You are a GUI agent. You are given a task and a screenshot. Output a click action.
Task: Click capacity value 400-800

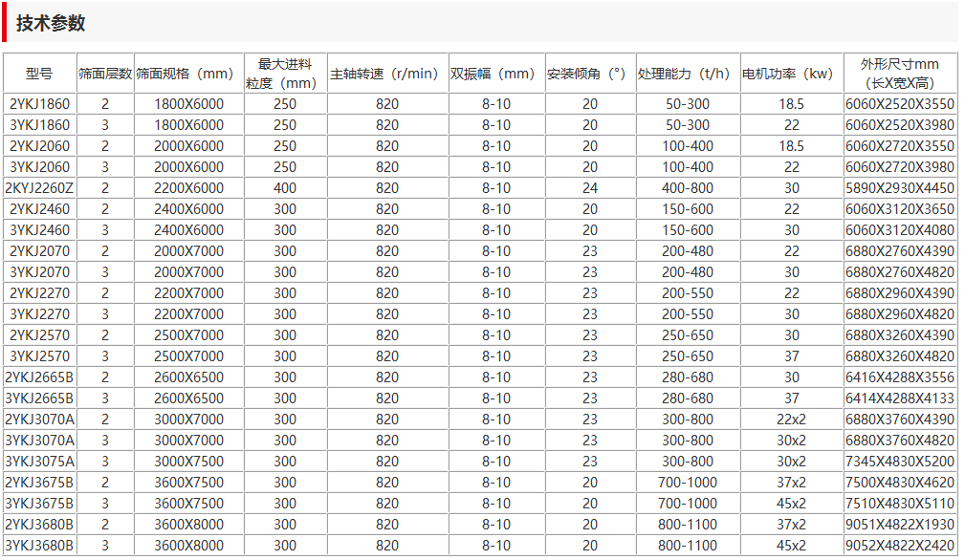coord(688,188)
